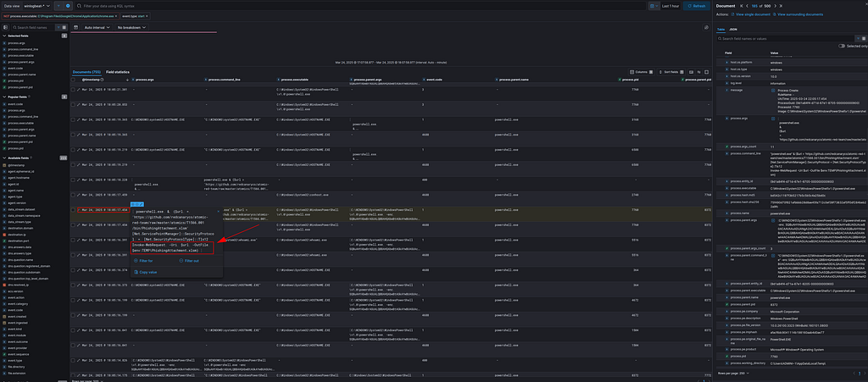The height and width of the screenshot is (382, 868).
Task: Expand row dated 18:05:17.454 below highlighted row
Action: 79,225
